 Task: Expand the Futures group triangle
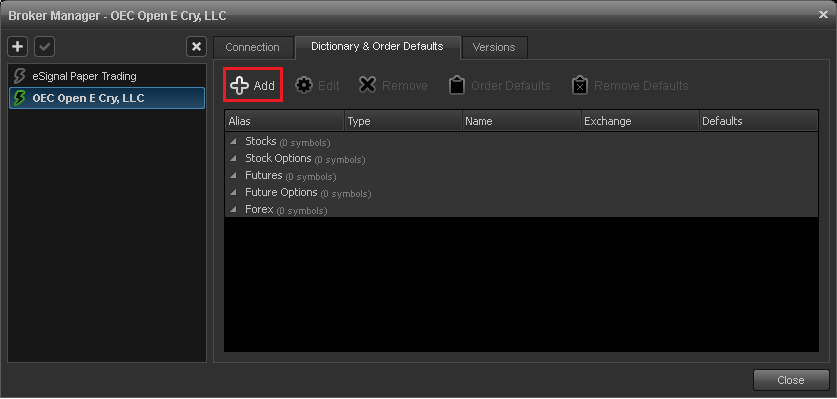click(x=233, y=176)
